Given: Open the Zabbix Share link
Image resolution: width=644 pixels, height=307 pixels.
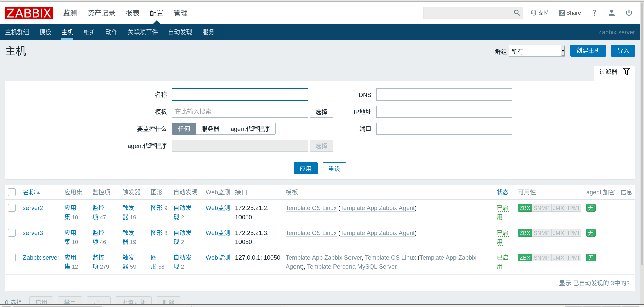Looking at the screenshot, I should pyautogui.click(x=570, y=13).
